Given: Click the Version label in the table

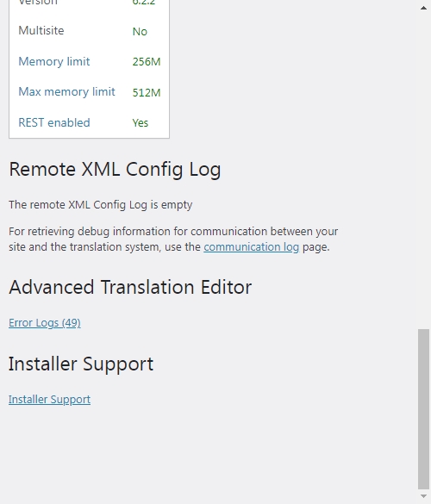Looking at the screenshot, I should [38, 3].
